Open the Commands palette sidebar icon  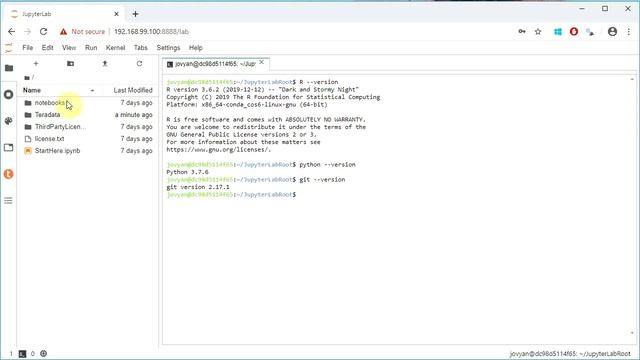(9, 121)
